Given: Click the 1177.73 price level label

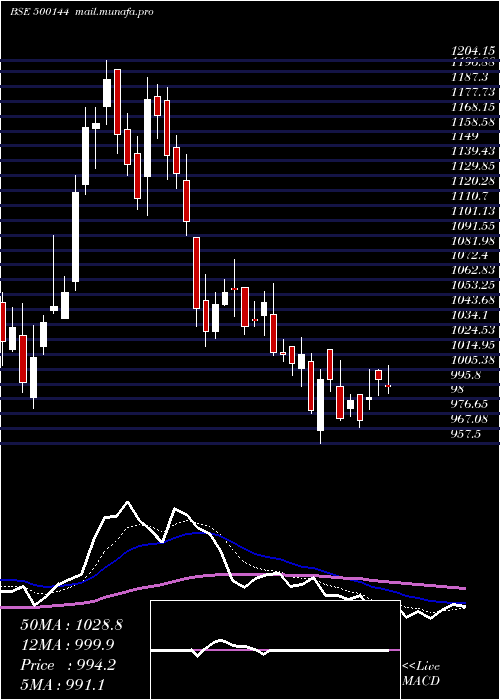Looking at the screenshot, I should click(473, 92).
